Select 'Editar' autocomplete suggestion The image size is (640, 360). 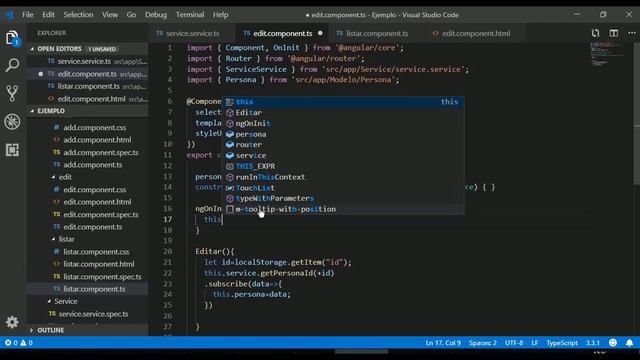pos(344,112)
